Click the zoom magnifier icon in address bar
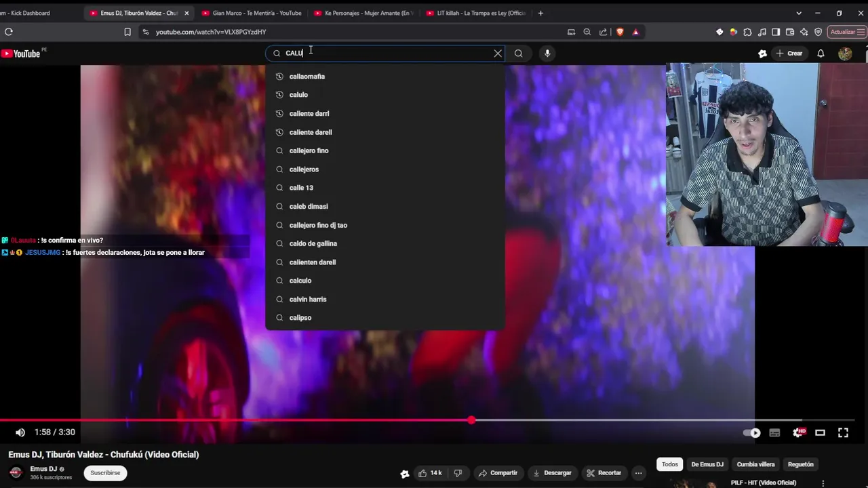This screenshot has height=488, width=868. (x=587, y=32)
